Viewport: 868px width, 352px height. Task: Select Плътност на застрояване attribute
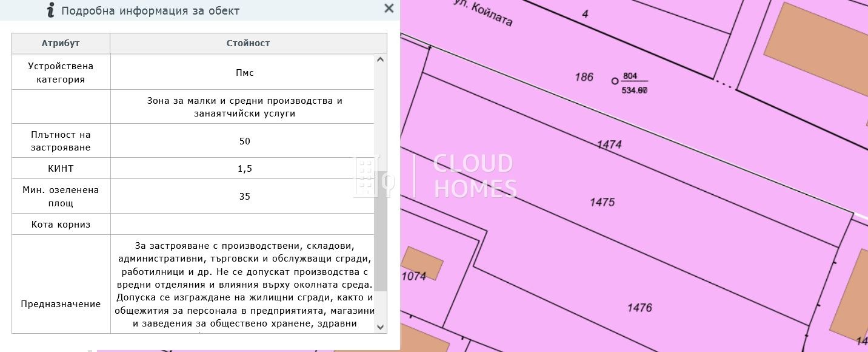[61, 141]
